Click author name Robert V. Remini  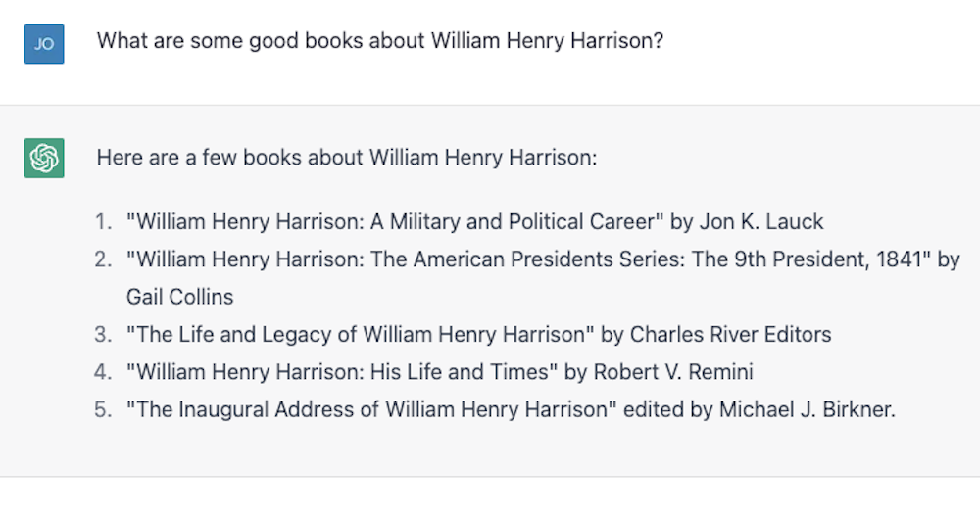(673, 371)
